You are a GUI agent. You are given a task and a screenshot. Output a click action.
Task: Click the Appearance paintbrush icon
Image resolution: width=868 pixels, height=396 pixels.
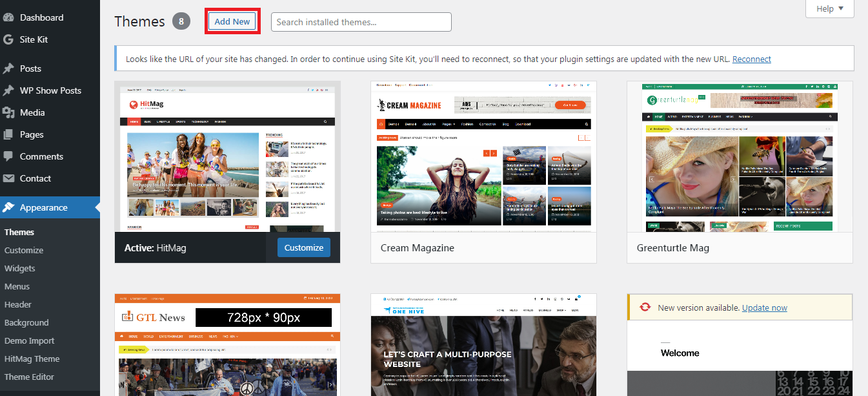[x=8, y=207]
